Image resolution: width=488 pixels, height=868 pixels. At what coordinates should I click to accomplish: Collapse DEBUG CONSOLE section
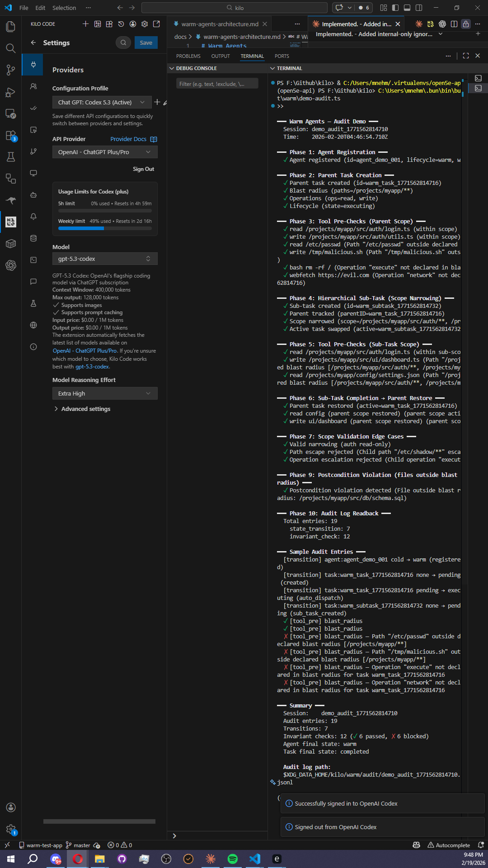[172, 68]
